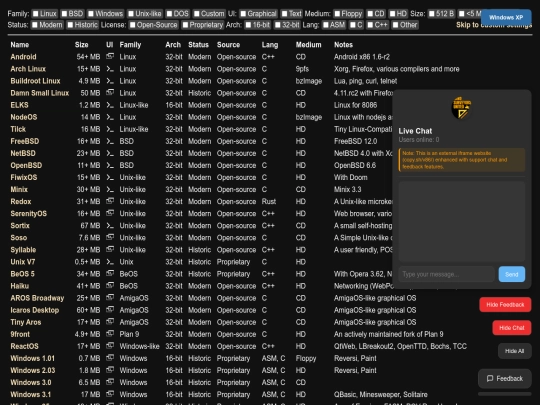Click terminal icon in NodeOS row
The height and width of the screenshot is (405, 540).
point(110,117)
